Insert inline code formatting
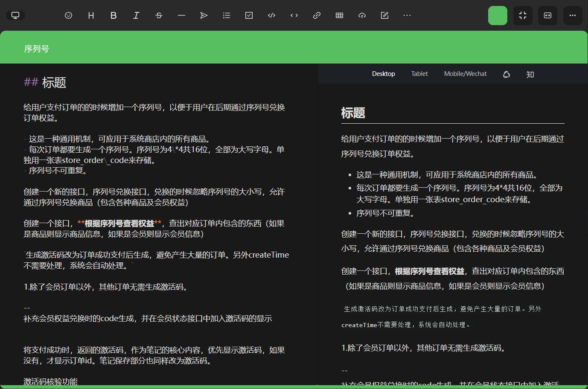The height and width of the screenshot is (389, 588). (294, 15)
